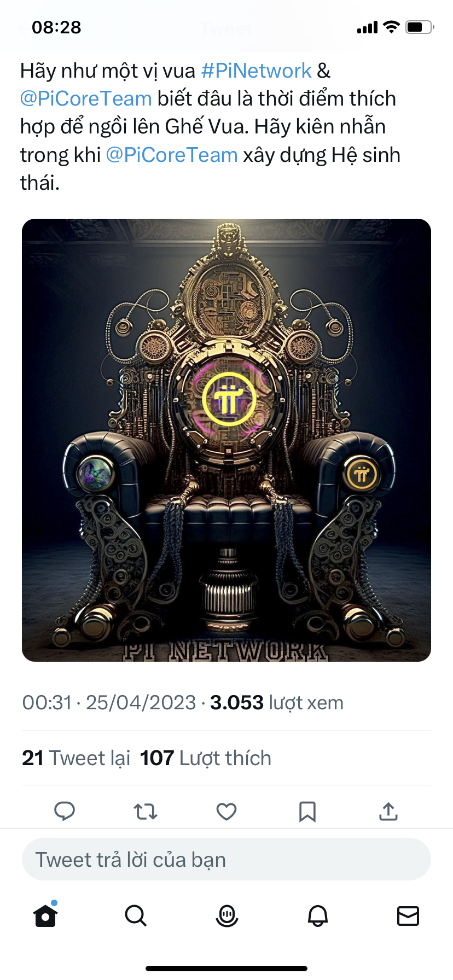Image resolution: width=453 pixels, height=980 pixels.
Task: Go to the Home tab
Action: tap(45, 915)
